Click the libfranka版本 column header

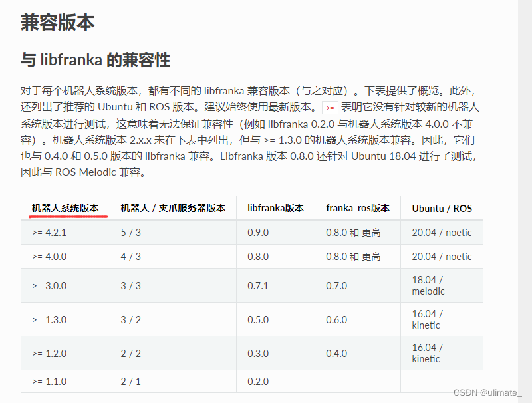272,208
